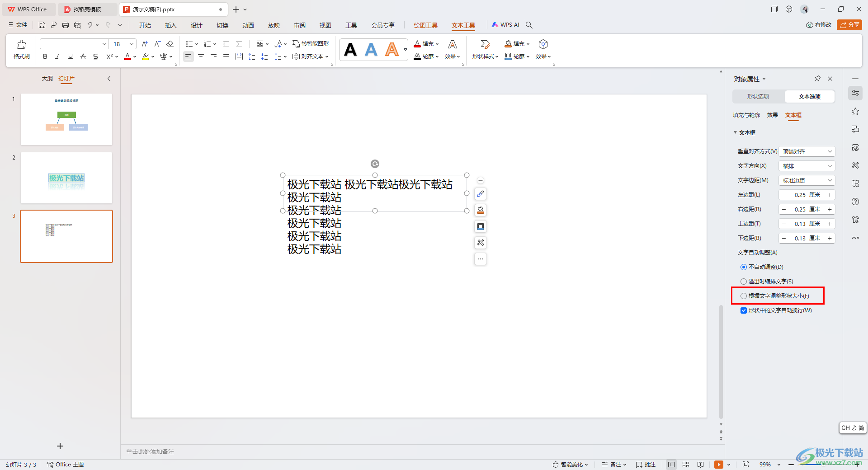Switch to 填充与轮廓 sub-tab
868x470 pixels.
click(746, 115)
